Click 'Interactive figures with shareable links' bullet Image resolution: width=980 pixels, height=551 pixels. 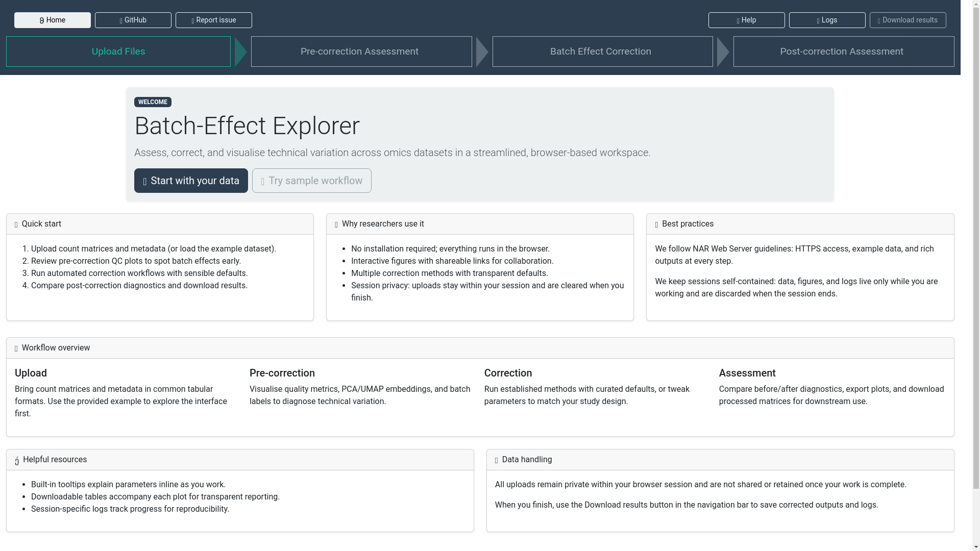coord(452,261)
